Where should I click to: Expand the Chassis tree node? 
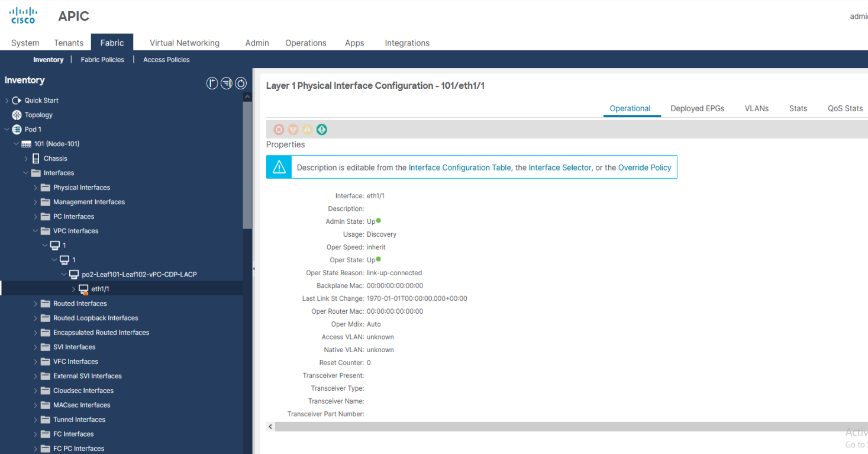[x=26, y=159]
